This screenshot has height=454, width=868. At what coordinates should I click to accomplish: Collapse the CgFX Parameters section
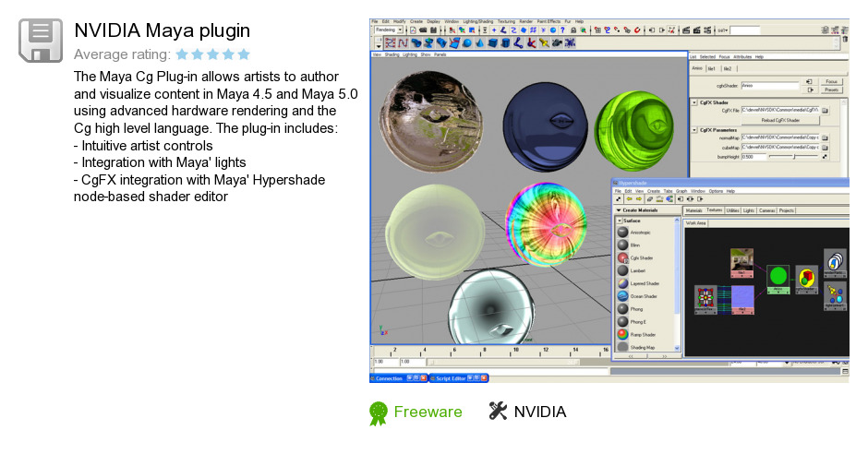tap(694, 130)
